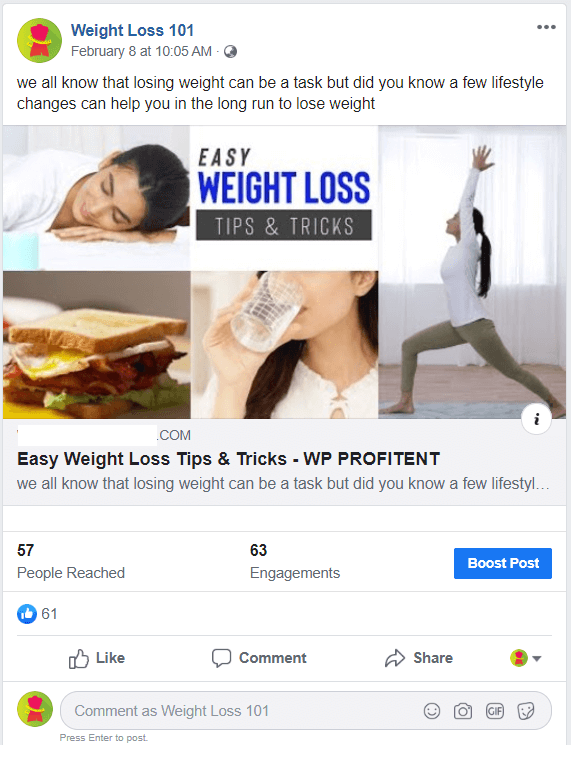Viewport: 571px width, 759px height.
Task: Click the weight loss collage link preview image
Action: (285, 272)
